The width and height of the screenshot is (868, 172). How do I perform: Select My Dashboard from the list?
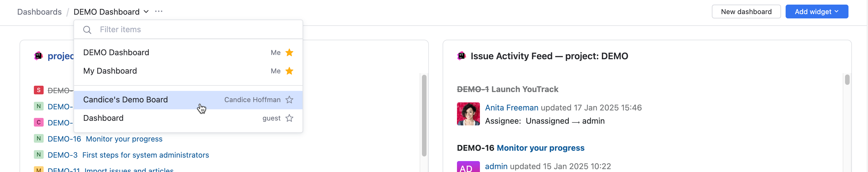pyautogui.click(x=110, y=71)
